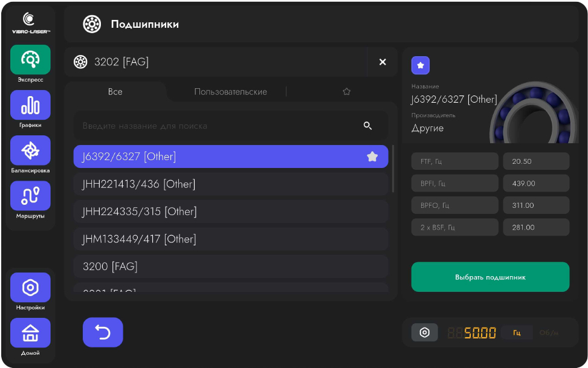Click the bearing icon beside the Подшипники title
The image size is (588, 368).
coord(92,24)
